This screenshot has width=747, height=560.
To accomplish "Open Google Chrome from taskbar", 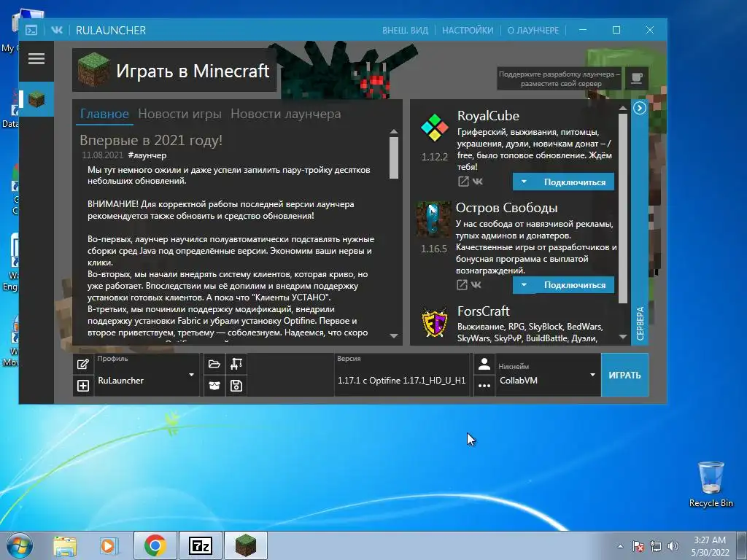I will [x=155, y=545].
